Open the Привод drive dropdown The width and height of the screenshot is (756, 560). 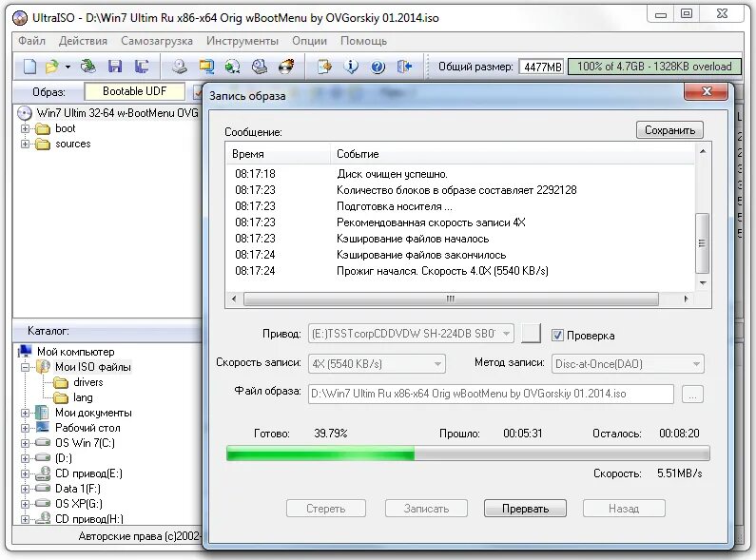(x=411, y=334)
